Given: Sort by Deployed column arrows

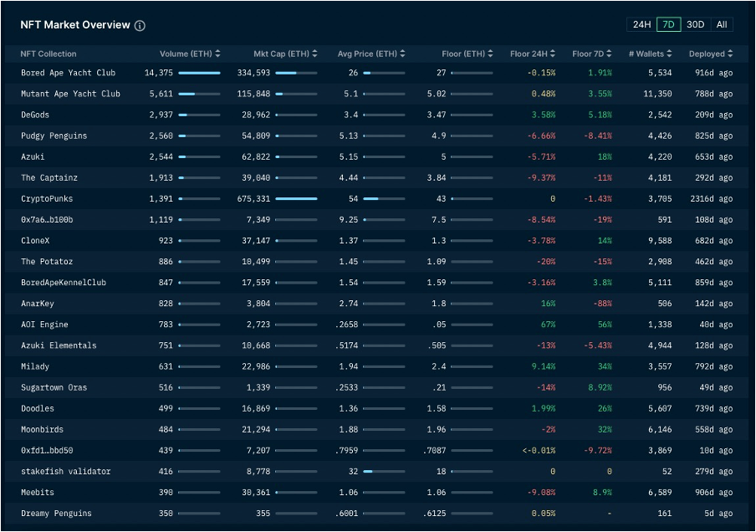Looking at the screenshot, I should [730, 54].
